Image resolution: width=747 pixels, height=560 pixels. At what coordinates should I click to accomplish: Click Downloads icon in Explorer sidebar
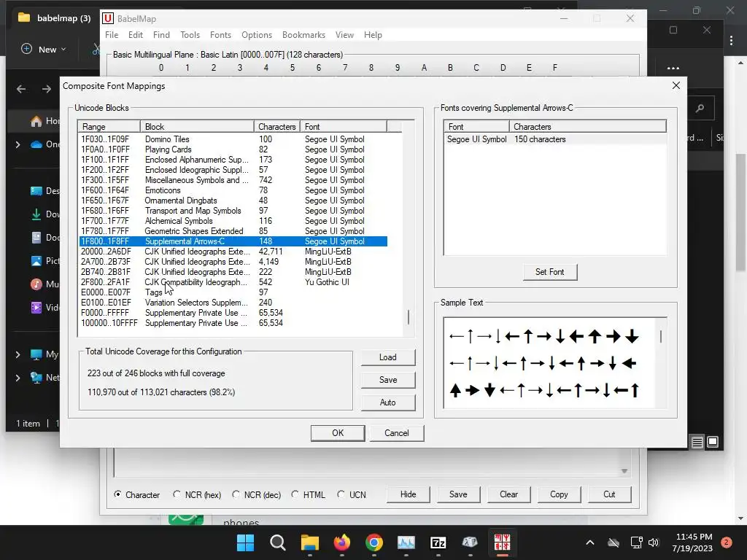(x=36, y=214)
